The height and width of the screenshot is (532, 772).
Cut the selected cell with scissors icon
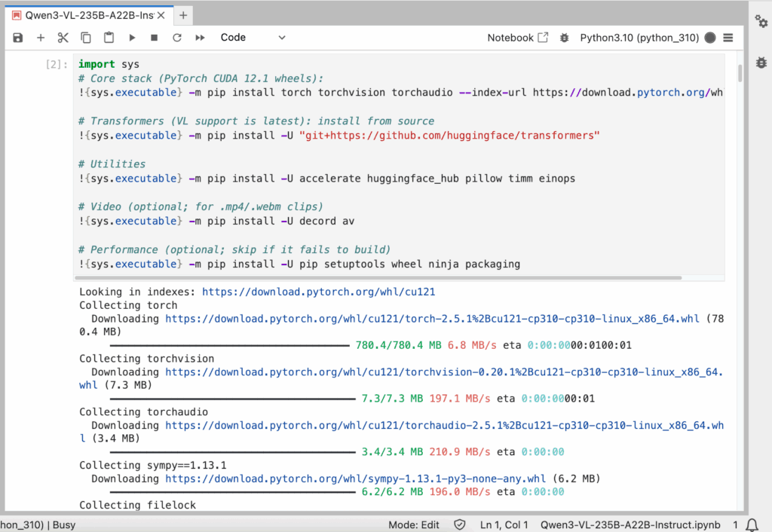[63, 38]
